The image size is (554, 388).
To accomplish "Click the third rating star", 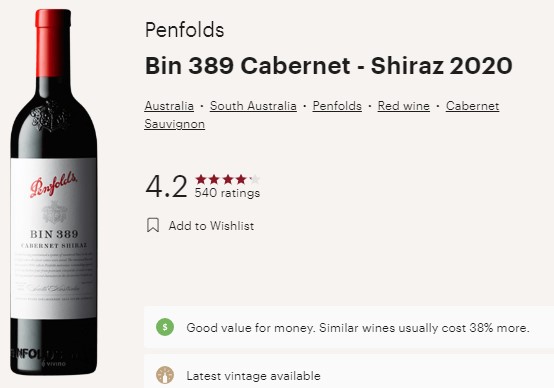I will coord(228,179).
